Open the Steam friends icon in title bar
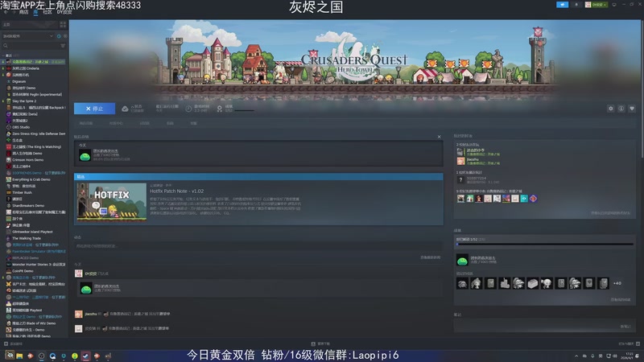The image size is (644, 362). (x=562, y=5)
